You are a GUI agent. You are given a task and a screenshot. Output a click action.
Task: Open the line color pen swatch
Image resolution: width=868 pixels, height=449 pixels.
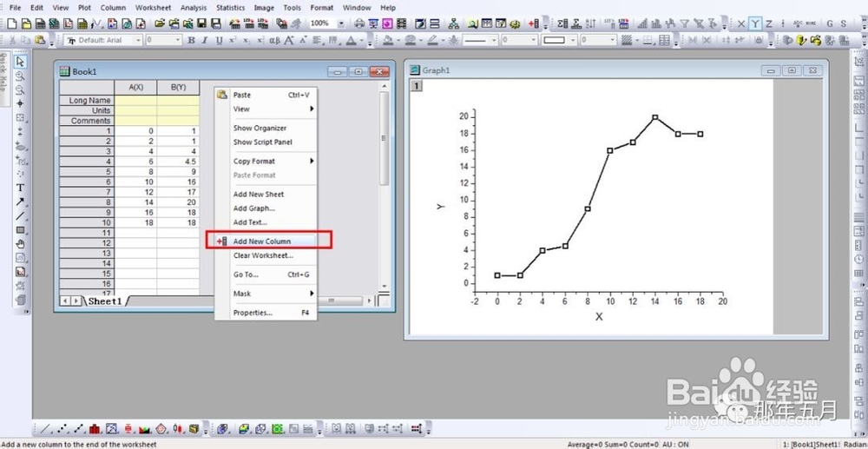[432, 40]
